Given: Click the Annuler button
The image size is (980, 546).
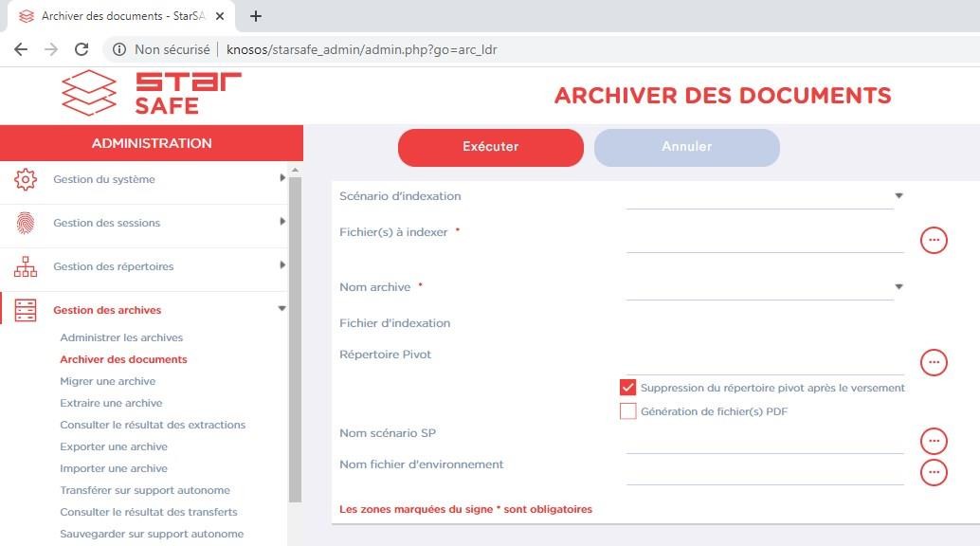Looking at the screenshot, I should (686, 147).
